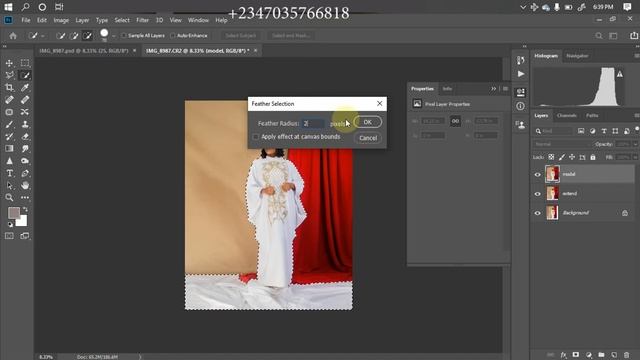Click OK in Feather Selection dialog
Viewport: 640px width, 360px height.
tap(367, 122)
